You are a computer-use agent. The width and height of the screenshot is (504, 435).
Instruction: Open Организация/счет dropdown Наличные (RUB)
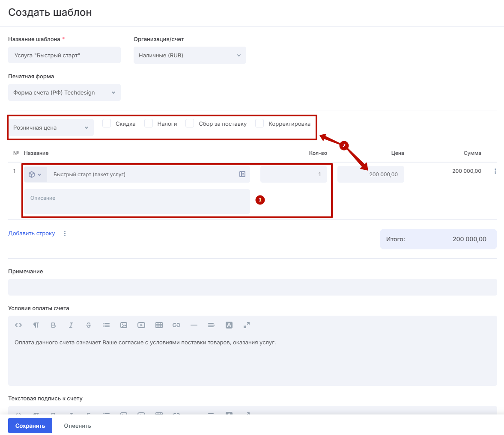(x=190, y=55)
